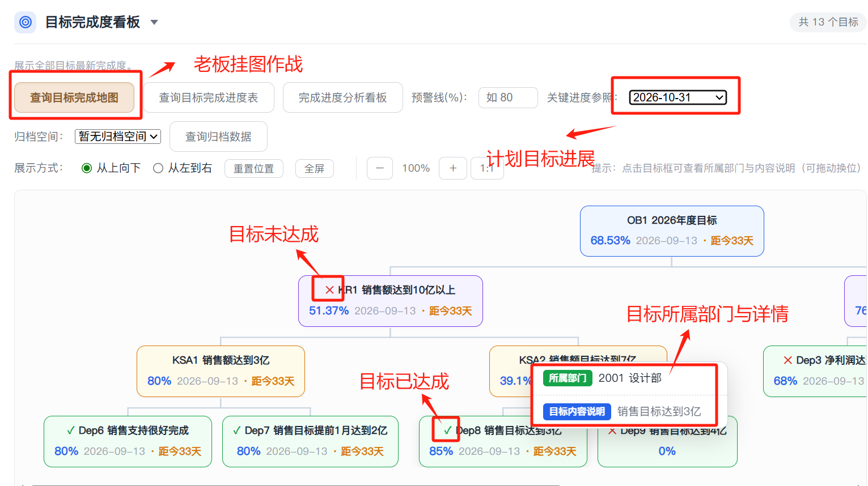Click the 全屏 fullscreen button
Viewport: 868px width, 486px height.
(315, 169)
